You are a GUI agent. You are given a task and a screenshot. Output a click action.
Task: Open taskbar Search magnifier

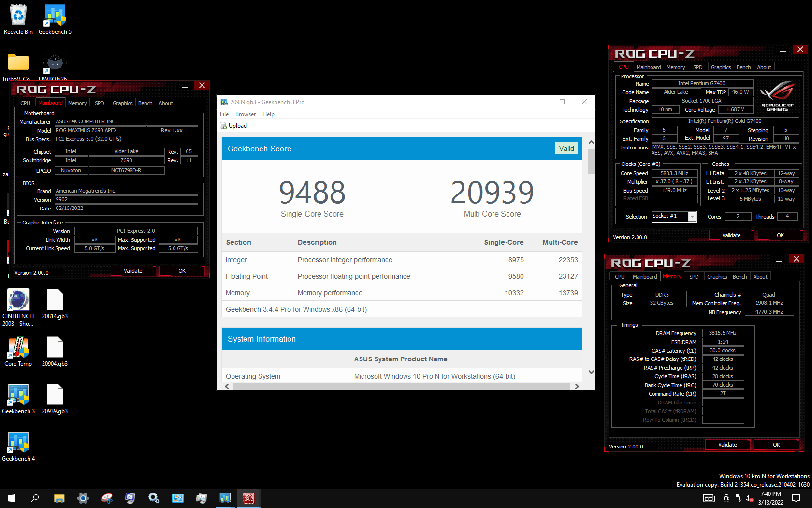[35, 498]
